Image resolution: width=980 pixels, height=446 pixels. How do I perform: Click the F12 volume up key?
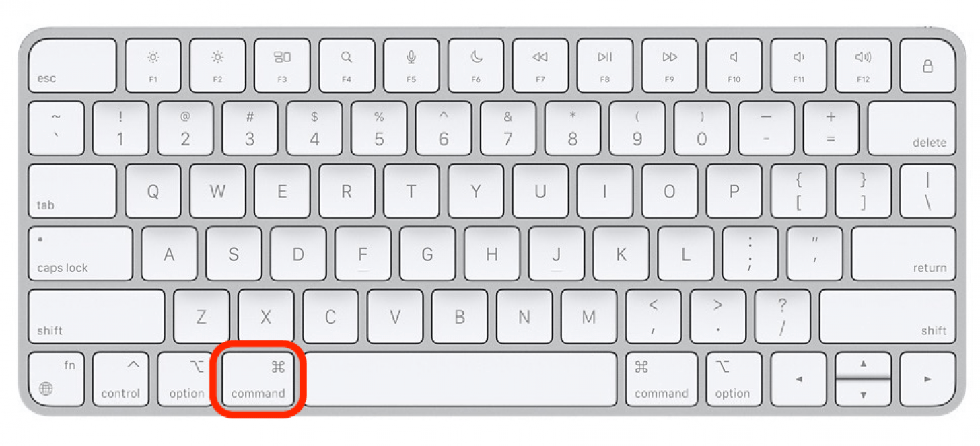click(864, 65)
